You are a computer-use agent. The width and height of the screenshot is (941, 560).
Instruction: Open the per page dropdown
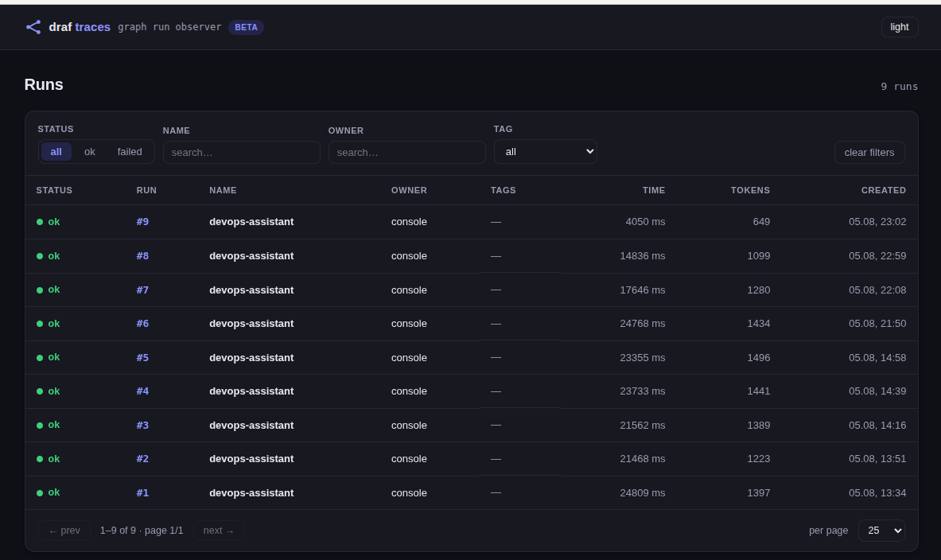point(881,531)
